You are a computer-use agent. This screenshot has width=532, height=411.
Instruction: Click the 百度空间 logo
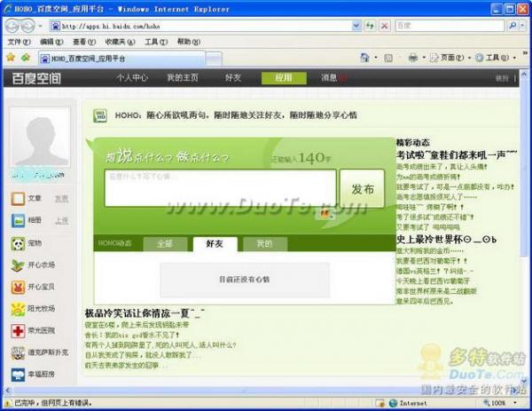tap(36, 78)
